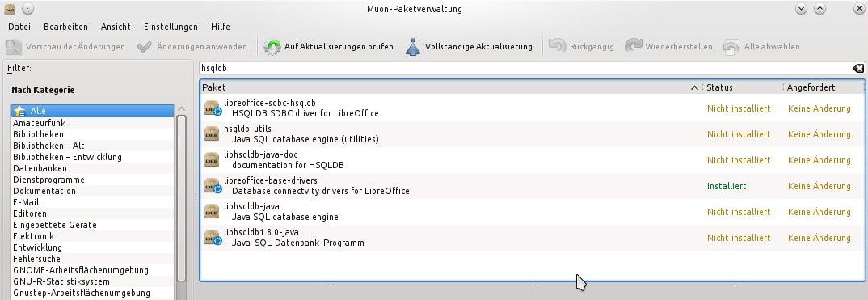Select the libreoffice-base-drivers package name
The width and height of the screenshot is (868, 300).
(270, 180)
